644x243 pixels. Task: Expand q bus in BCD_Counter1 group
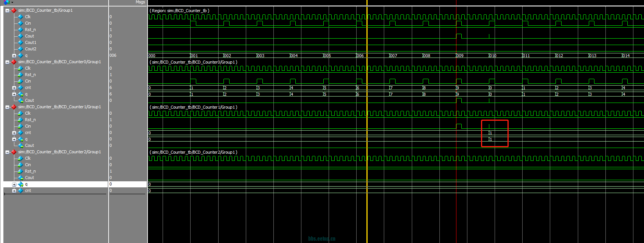coord(14,140)
